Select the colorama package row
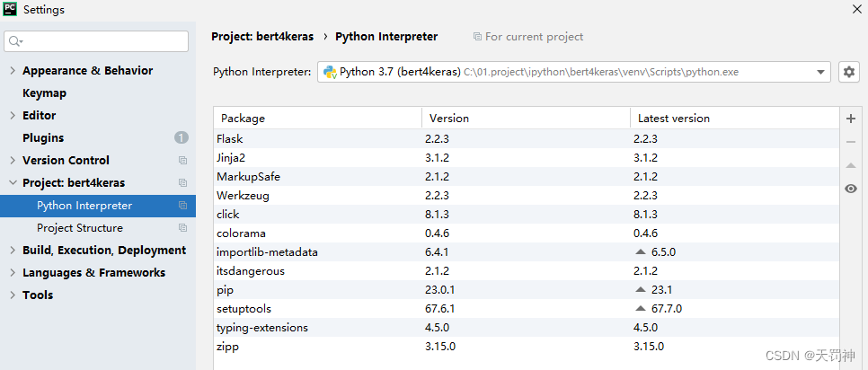Viewport: 868px width, 370px height. 527,233
